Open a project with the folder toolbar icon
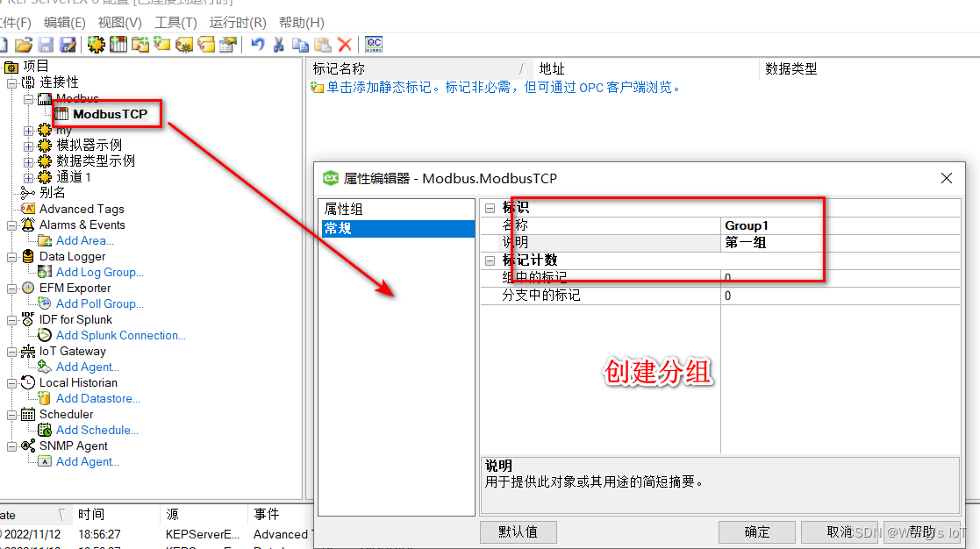This screenshot has height=549, width=980. tap(24, 45)
